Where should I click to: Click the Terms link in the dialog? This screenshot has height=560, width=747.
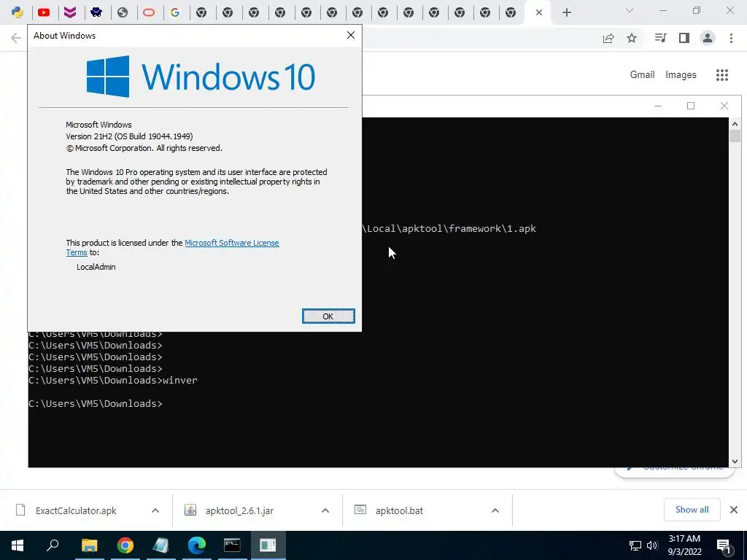click(x=77, y=252)
